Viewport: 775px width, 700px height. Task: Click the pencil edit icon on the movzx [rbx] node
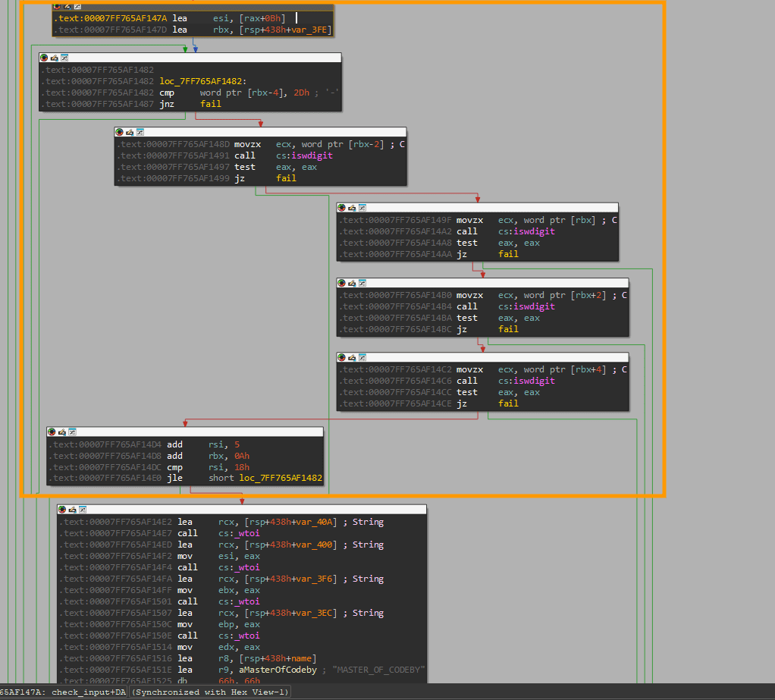point(352,208)
